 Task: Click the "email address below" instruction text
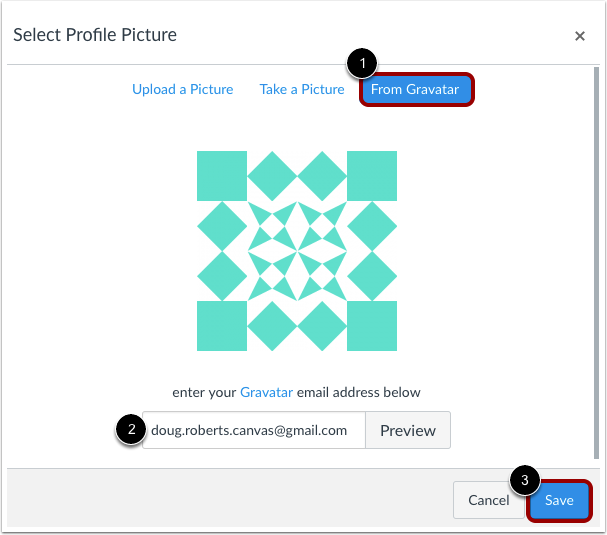(359, 392)
